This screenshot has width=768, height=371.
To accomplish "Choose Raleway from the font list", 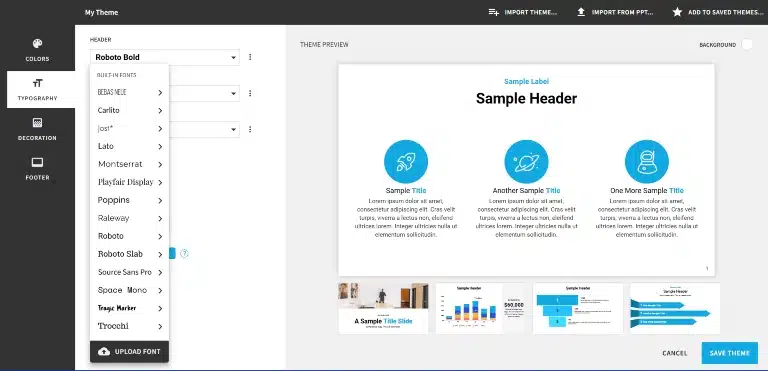I will pyautogui.click(x=114, y=218).
